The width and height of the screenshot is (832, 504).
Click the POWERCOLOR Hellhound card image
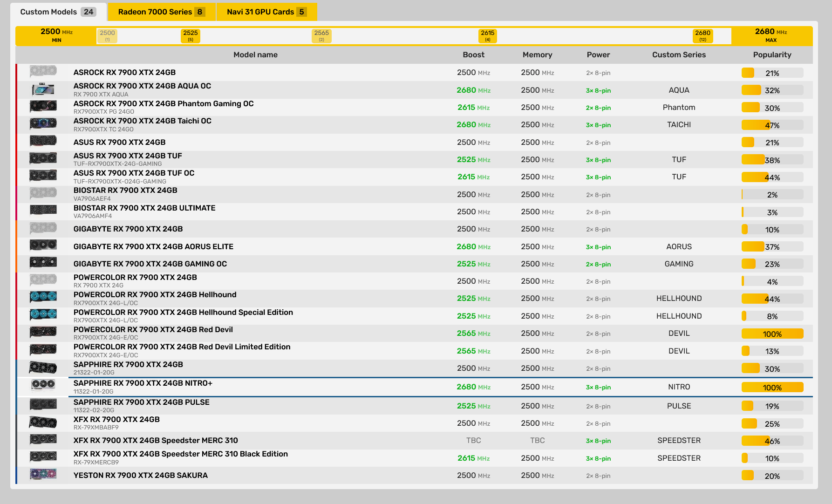42,298
